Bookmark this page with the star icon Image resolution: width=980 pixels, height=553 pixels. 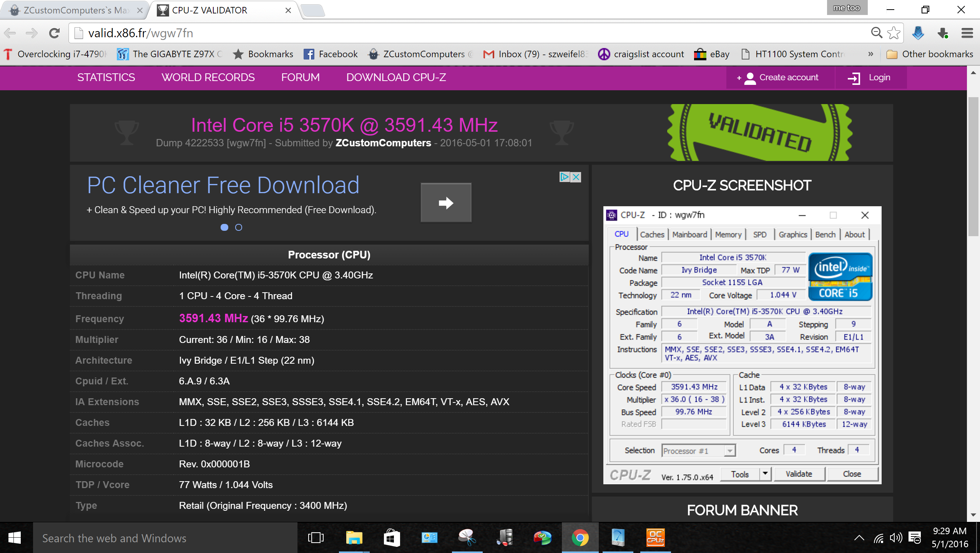pos(894,33)
